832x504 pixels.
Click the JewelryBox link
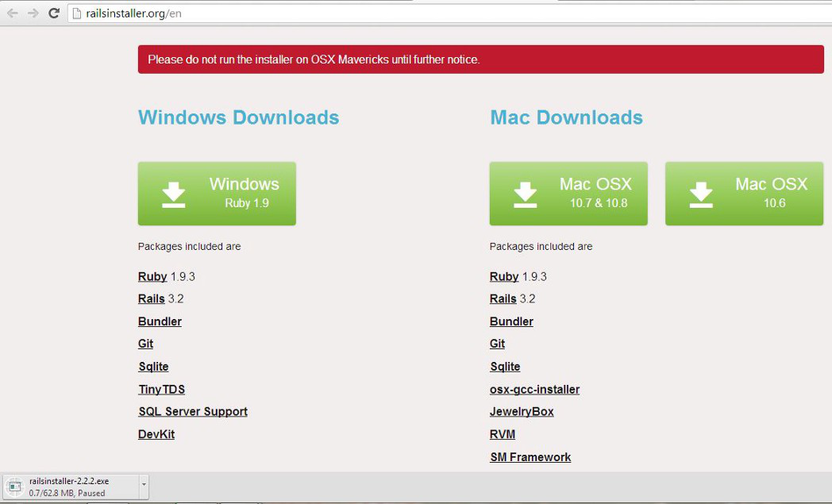[x=522, y=411]
